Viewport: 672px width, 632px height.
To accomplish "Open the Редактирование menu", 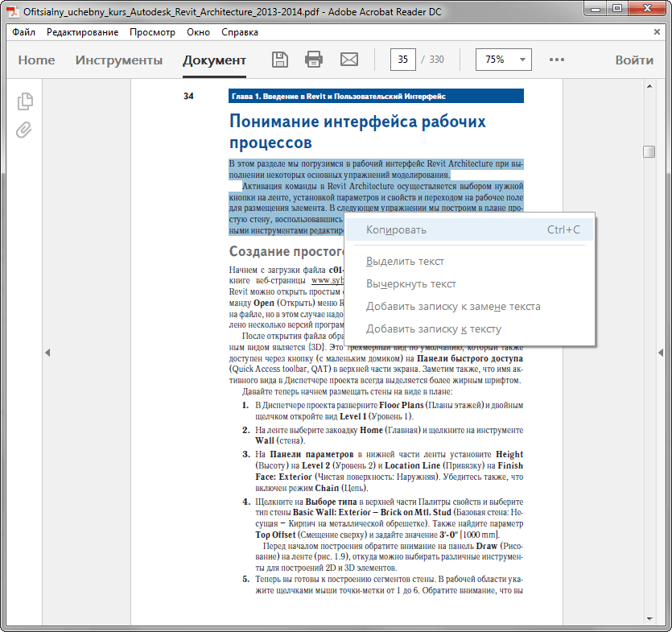I will tap(82, 32).
